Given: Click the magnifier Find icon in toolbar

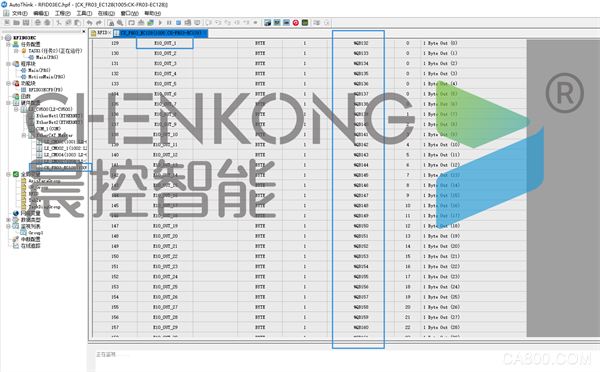Looking at the screenshot, I should (x=120, y=23).
